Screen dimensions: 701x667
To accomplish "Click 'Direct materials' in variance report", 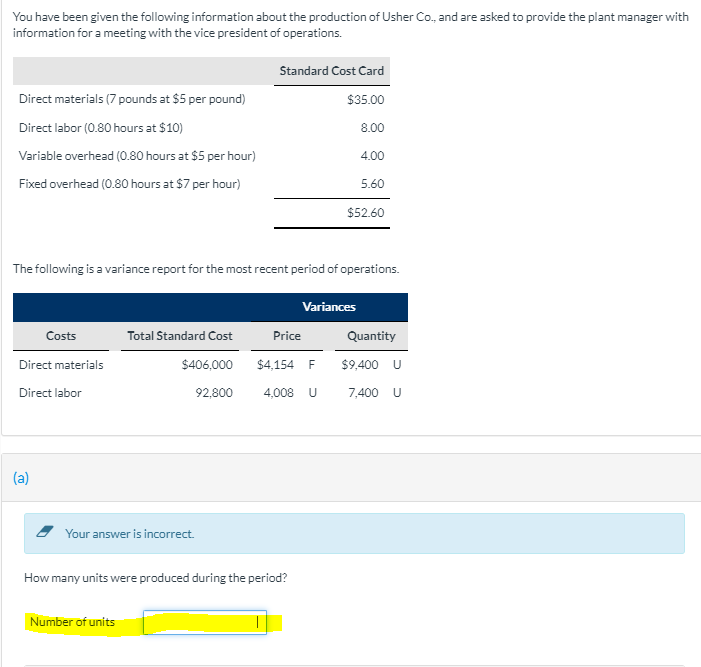I will pos(61,365).
